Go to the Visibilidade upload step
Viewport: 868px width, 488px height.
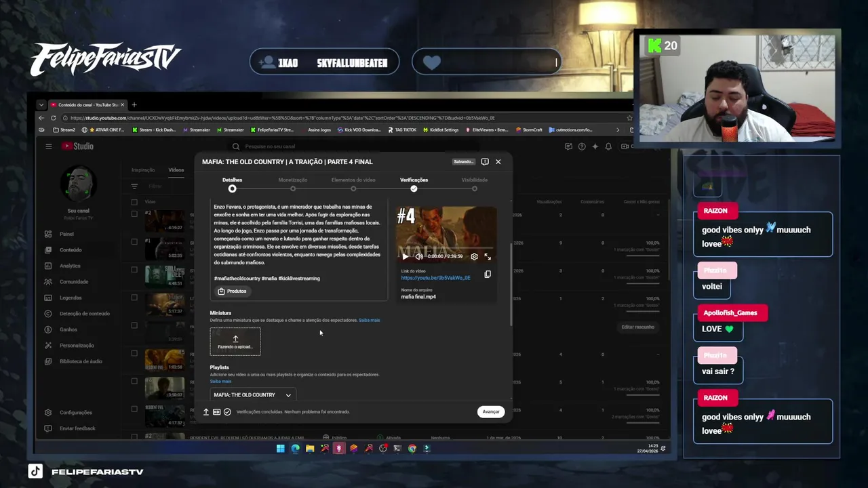click(475, 184)
